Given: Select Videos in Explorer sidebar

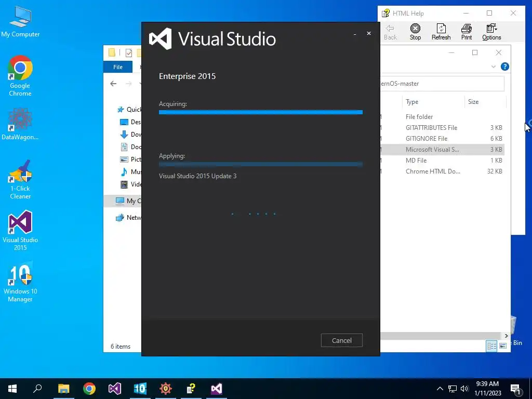Looking at the screenshot, I should tap(130, 184).
